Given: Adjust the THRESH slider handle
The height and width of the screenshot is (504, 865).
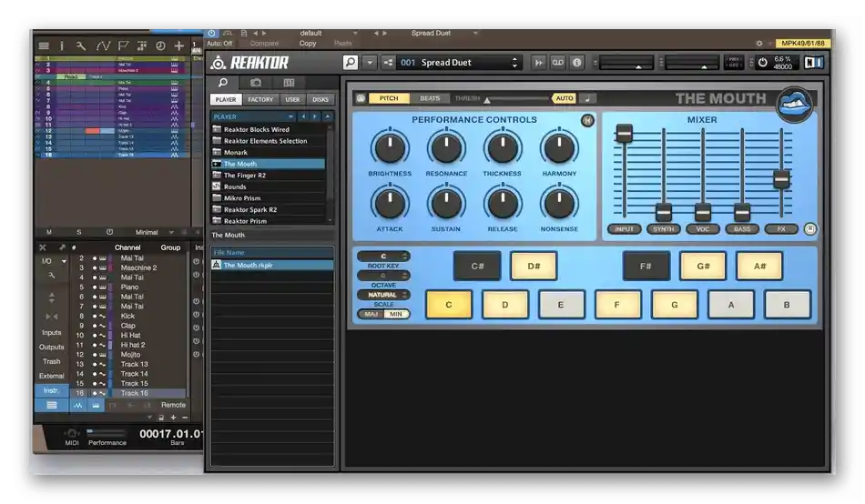Looking at the screenshot, I should (487, 100).
